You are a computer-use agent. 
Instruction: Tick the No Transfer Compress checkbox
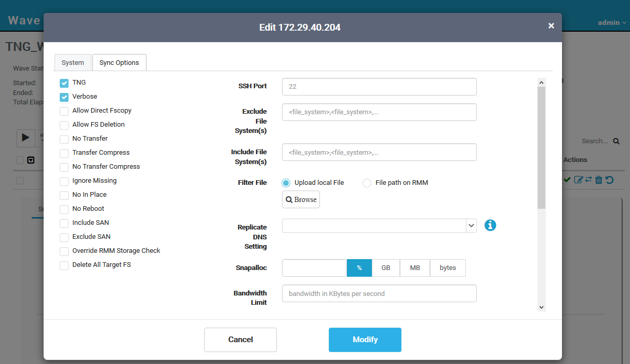click(64, 167)
